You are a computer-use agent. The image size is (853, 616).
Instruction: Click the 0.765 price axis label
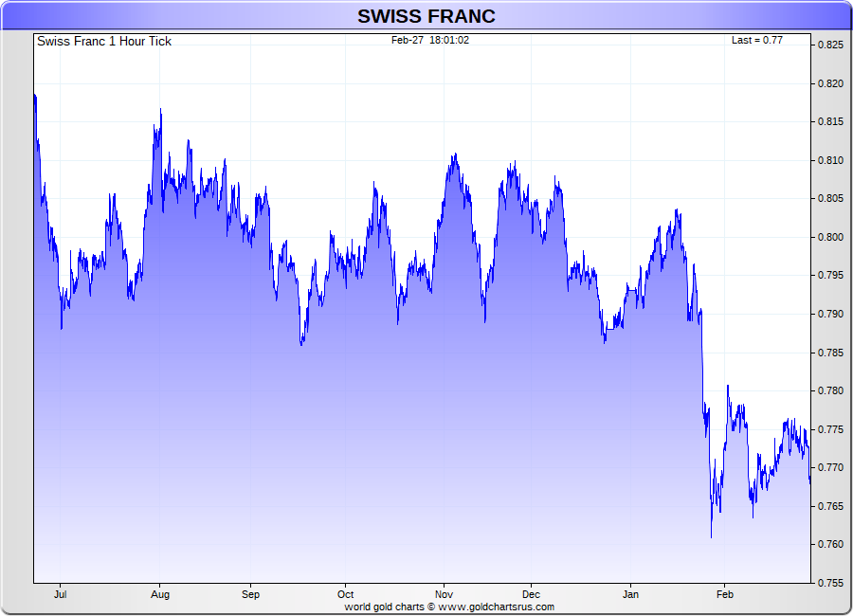830,506
